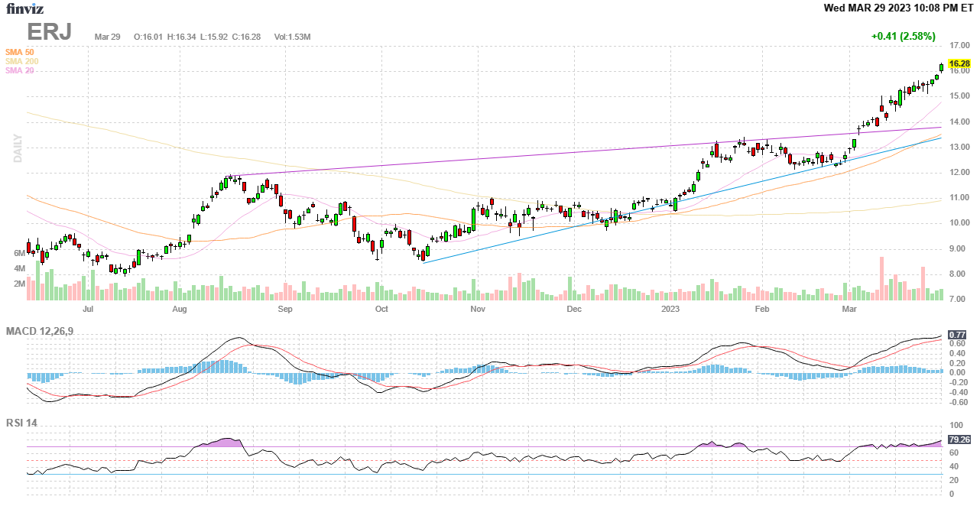The width and height of the screenshot is (980, 506).
Task: Click the MACD 0.77 value badge
Action: click(956, 335)
